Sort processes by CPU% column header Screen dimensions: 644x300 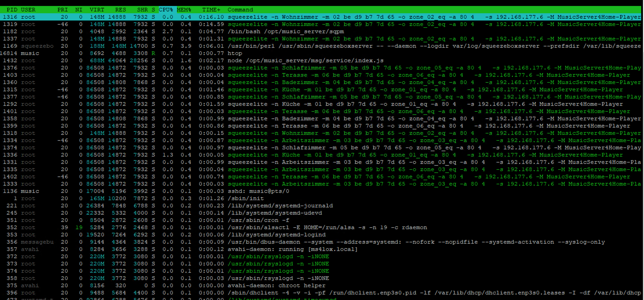166,10
